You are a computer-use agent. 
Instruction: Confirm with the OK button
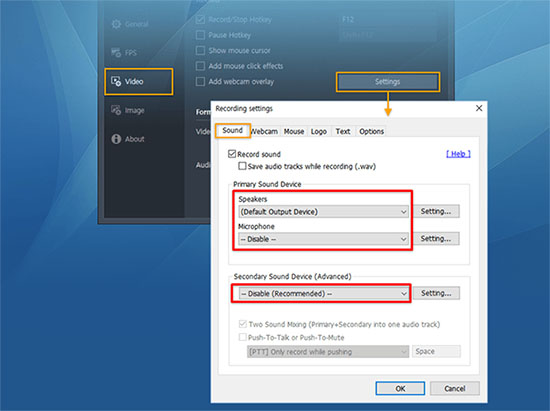pos(400,389)
